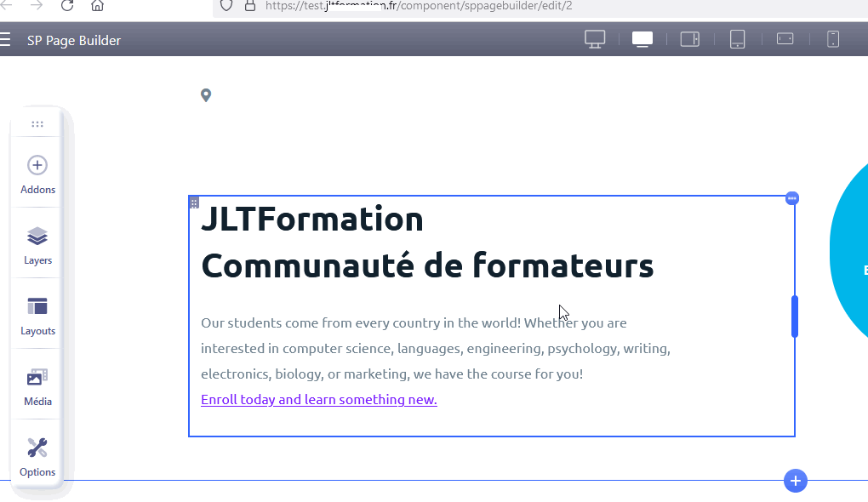Screen dimensions: 868x502
Task: Click the blue plus add-row button
Action: tap(796, 481)
